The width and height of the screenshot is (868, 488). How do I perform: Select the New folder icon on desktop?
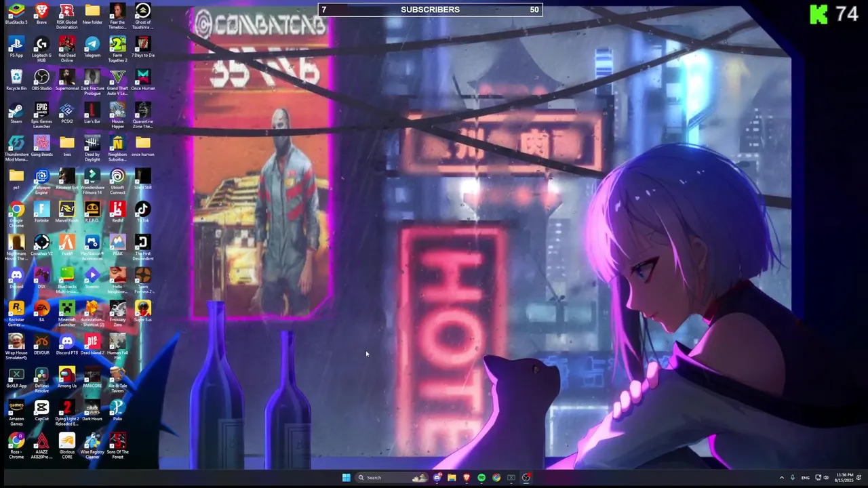(92, 14)
